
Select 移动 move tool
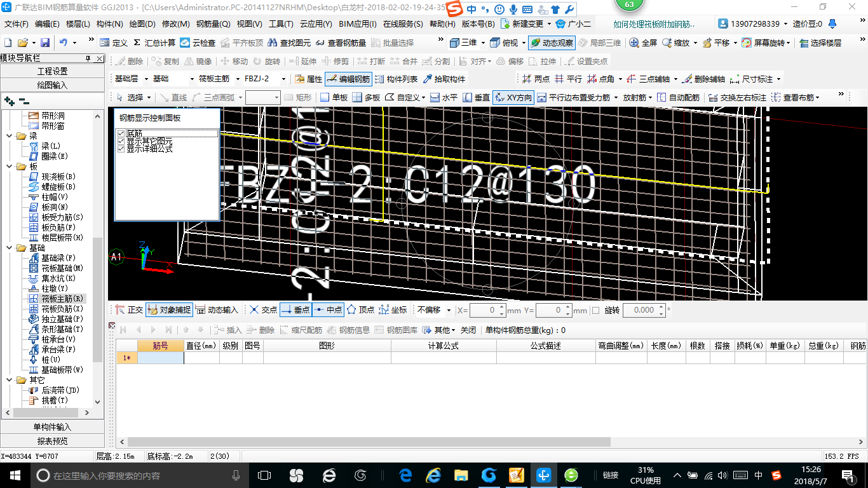click(234, 61)
